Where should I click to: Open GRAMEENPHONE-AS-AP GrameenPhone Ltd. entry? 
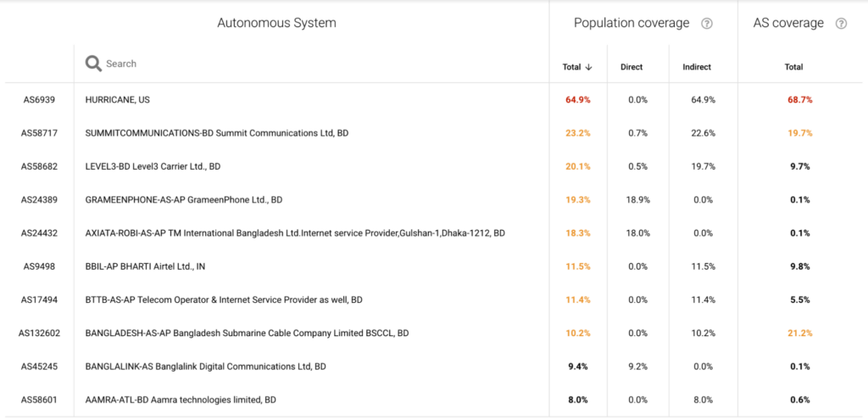183,200
